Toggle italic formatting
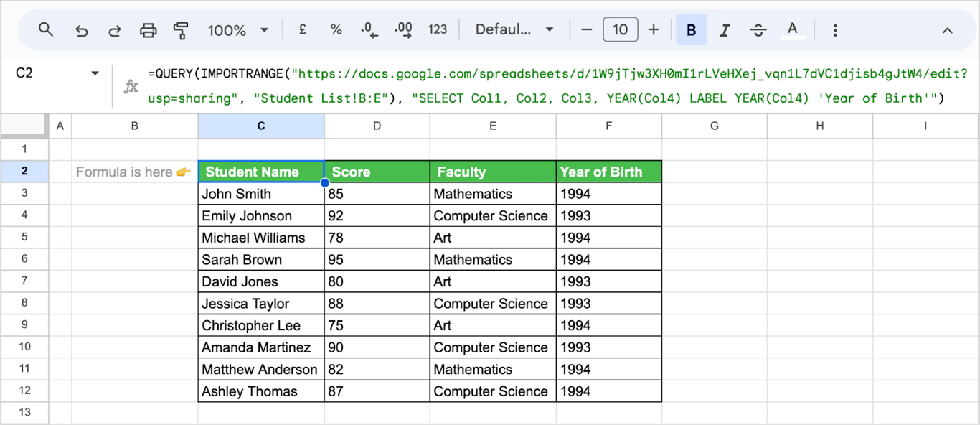The width and height of the screenshot is (980, 425). tap(725, 30)
